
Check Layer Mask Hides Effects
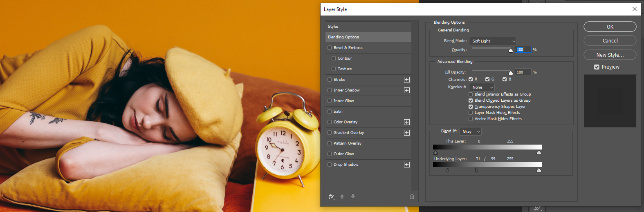pyautogui.click(x=471, y=113)
